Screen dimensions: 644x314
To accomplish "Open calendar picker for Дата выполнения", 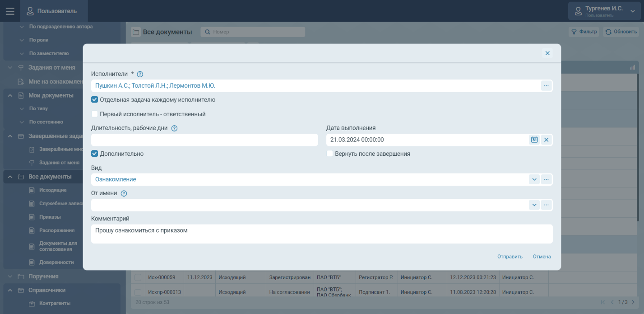I will coord(534,140).
